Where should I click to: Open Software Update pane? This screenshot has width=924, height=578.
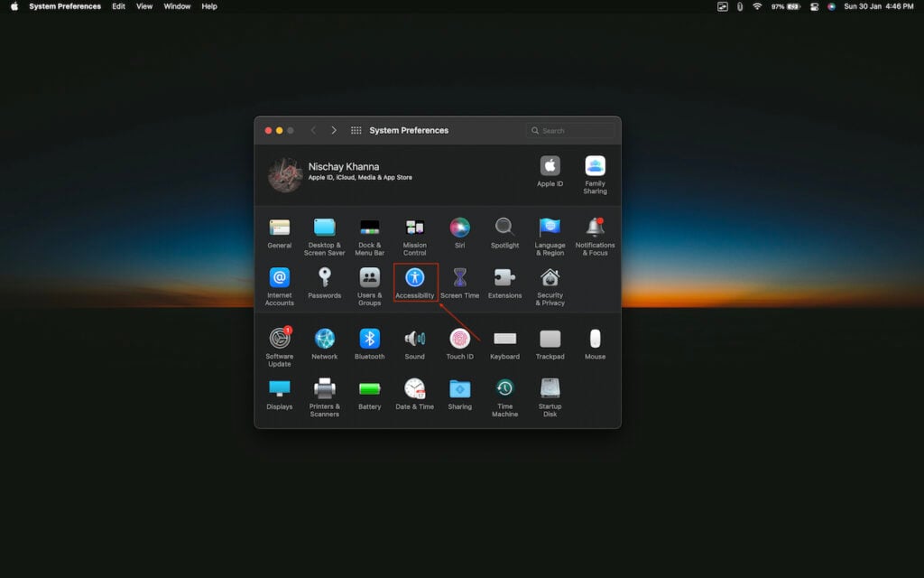pos(280,348)
